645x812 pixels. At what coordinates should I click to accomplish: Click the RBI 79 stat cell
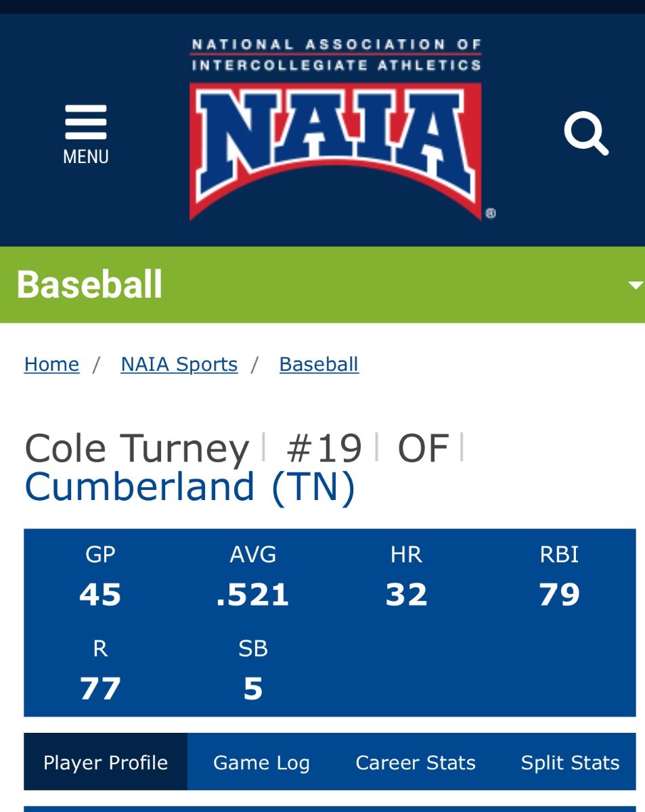click(x=560, y=576)
